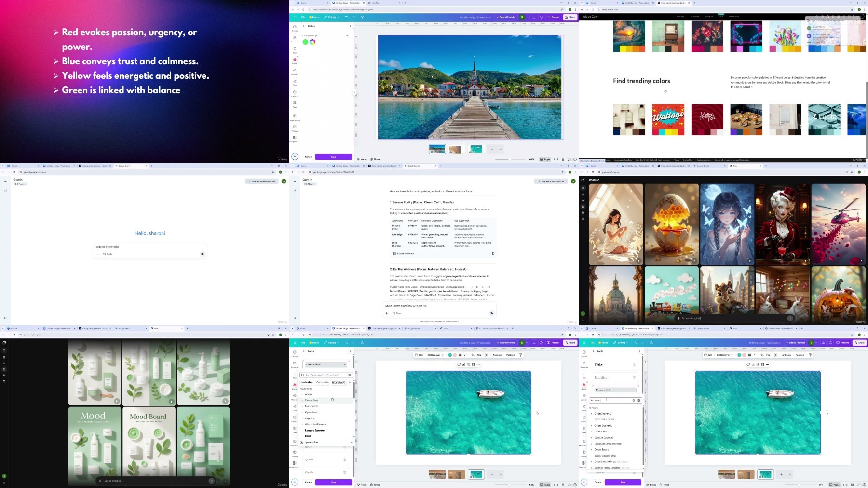Expand the Canva Sans font family
This screenshot has height=488, width=868.
tap(302, 400)
